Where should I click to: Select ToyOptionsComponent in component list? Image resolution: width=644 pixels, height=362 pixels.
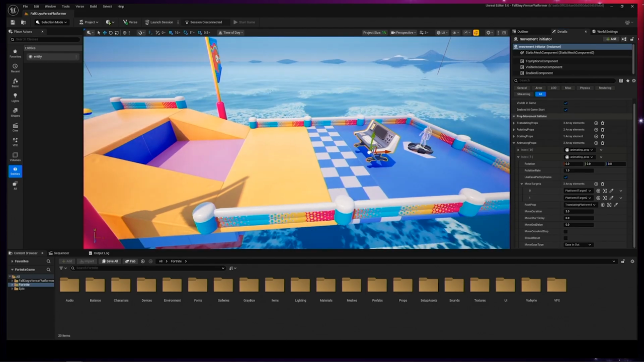pos(541,61)
